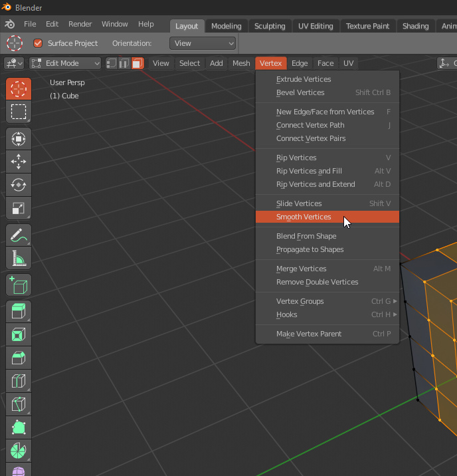This screenshot has width=457, height=476.
Task: Open the Render menu
Action: [80, 24]
